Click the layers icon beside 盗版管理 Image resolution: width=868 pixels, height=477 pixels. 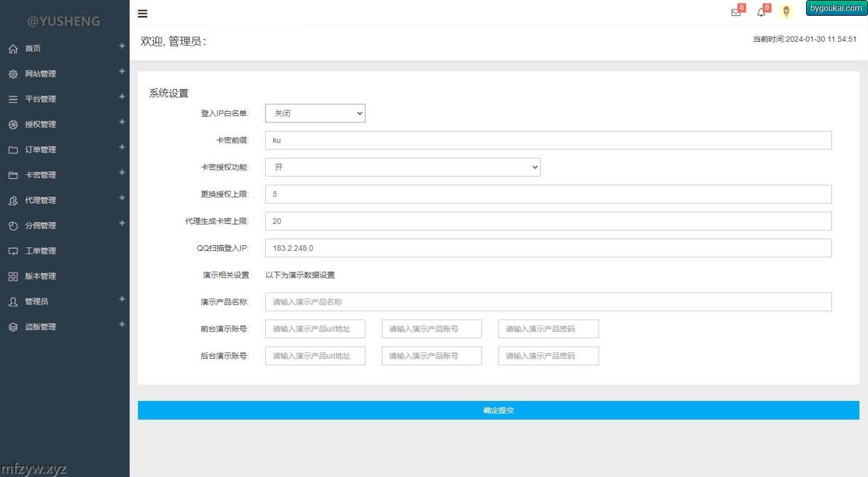13,327
